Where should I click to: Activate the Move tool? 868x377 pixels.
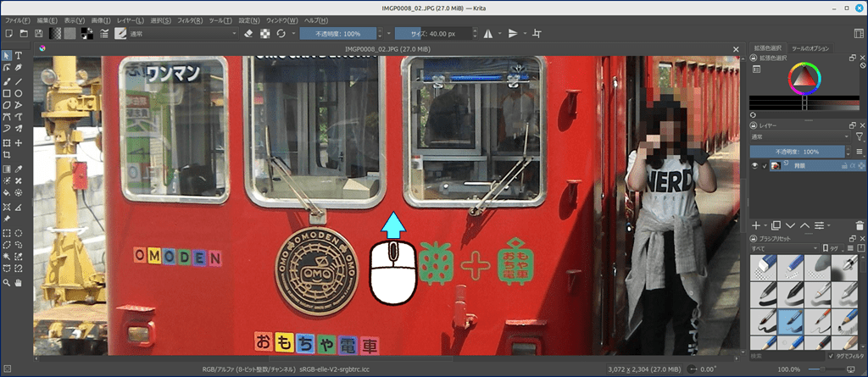pyautogui.click(x=18, y=143)
